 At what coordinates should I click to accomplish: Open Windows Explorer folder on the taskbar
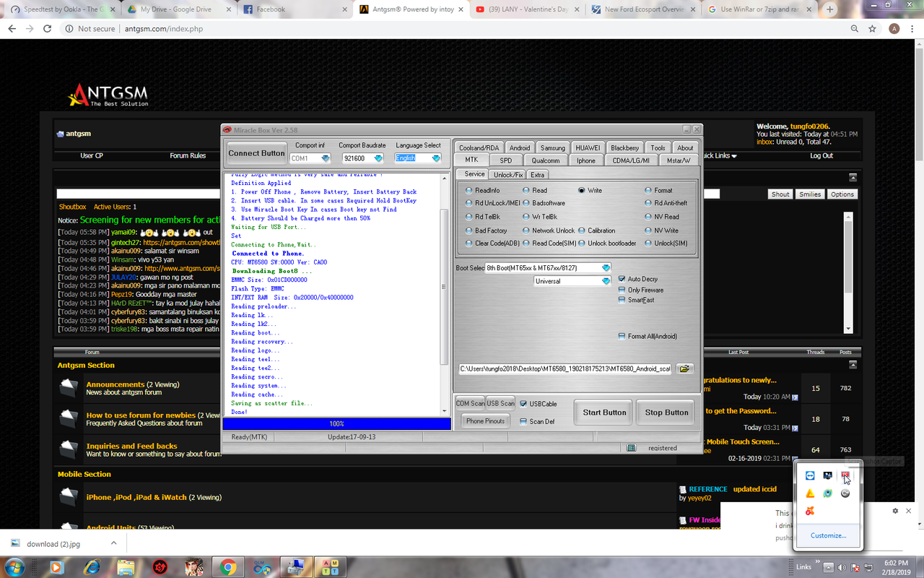coord(126,567)
